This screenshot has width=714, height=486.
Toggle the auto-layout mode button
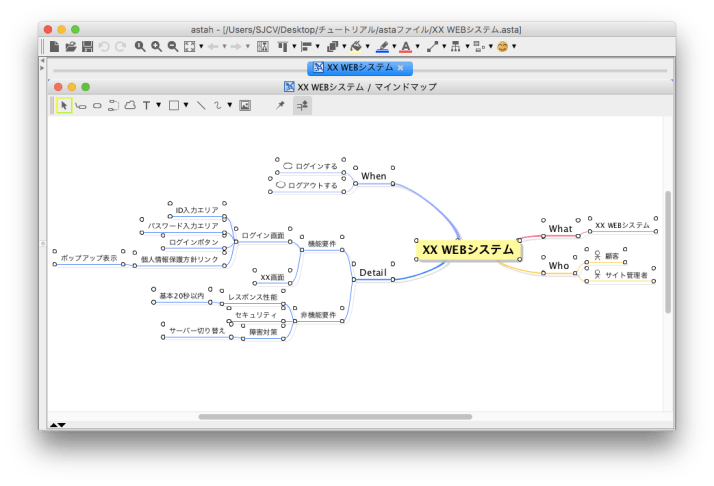tap(301, 105)
